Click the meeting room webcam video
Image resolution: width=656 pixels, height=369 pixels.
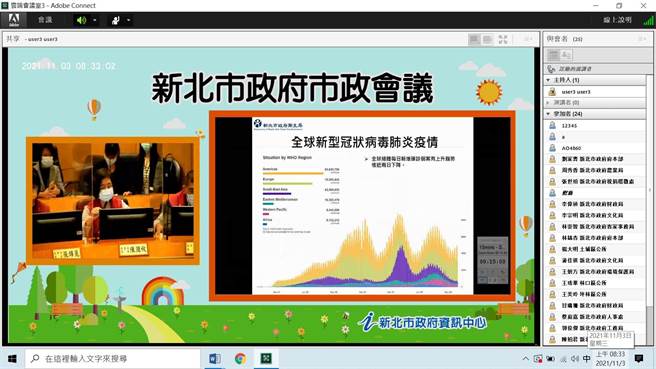(113, 201)
